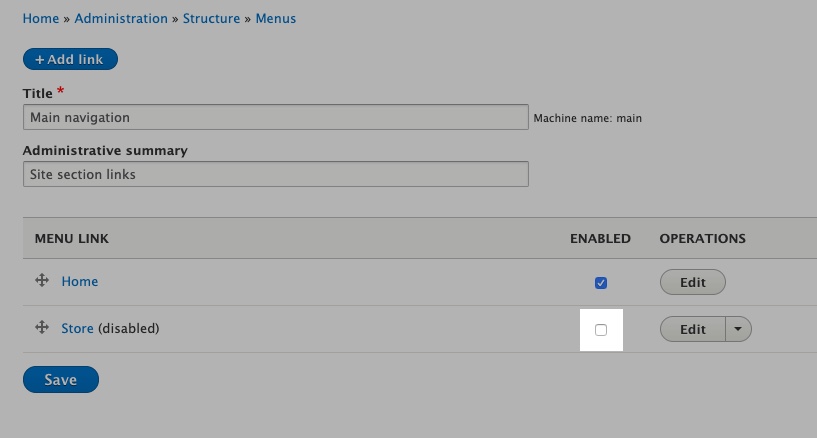Click the drag handle for the Home row
The image size is (817, 438).
pyautogui.click(x=42, y=280)
